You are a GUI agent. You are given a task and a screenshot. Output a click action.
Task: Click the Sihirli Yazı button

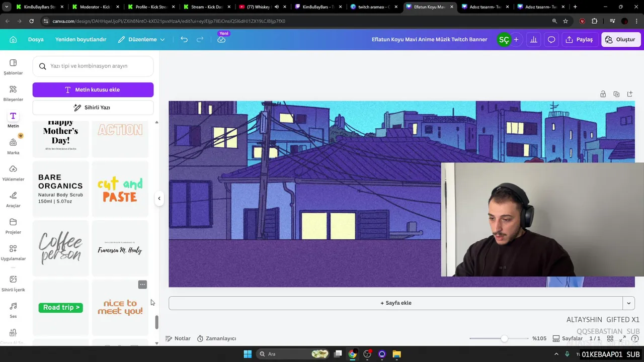click(x=93, y=108)
